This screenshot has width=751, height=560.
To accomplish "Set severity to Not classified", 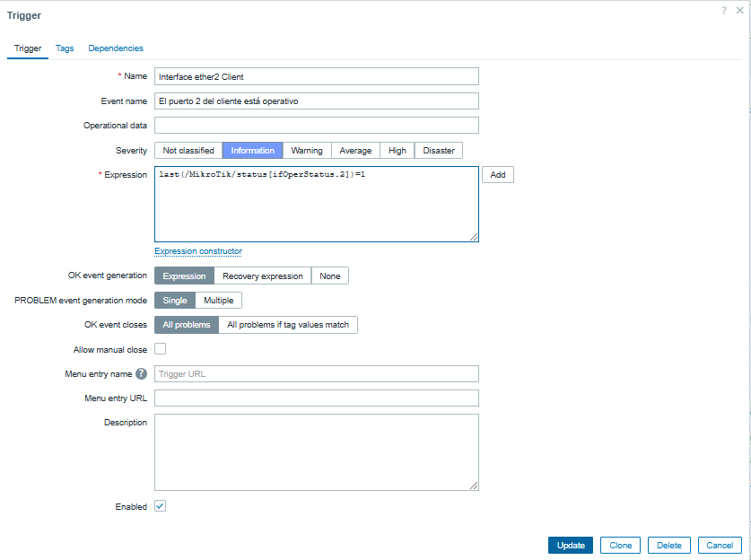I will (188, 151).
